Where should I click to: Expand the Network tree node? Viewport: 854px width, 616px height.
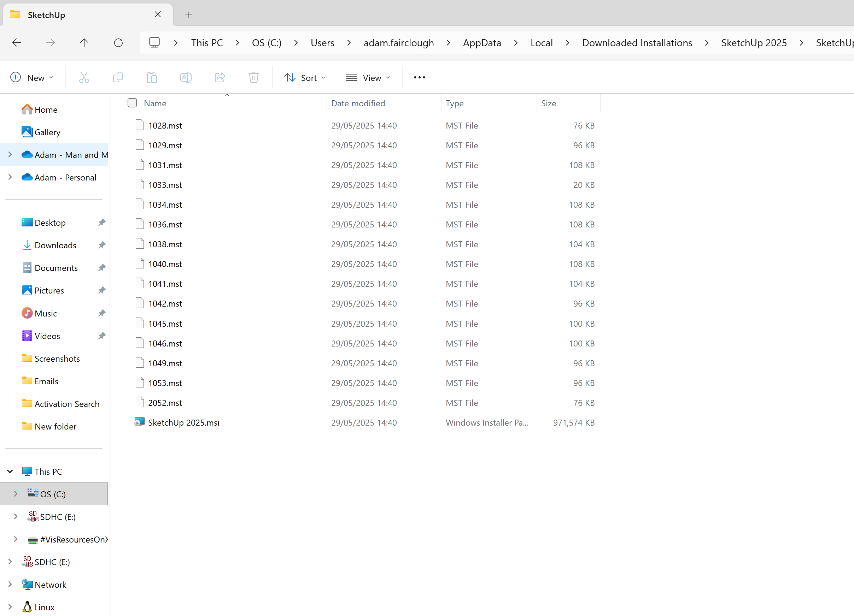[x=10, y=584]
